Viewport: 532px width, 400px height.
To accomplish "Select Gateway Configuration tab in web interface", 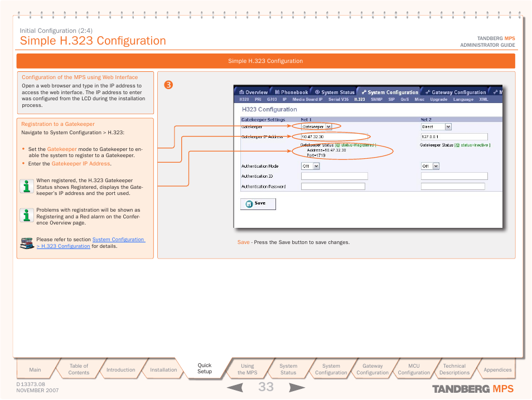I will tap(456, 92).
